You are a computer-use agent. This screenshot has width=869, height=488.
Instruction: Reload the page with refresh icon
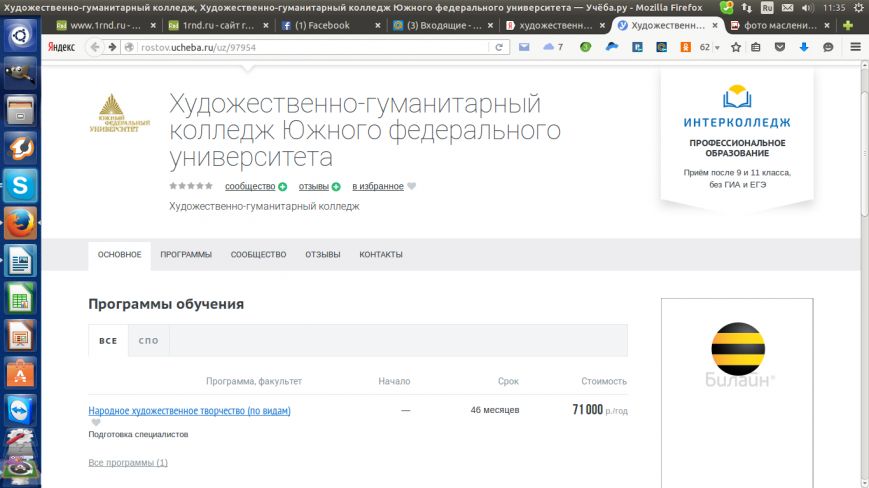tap(499, 47)
